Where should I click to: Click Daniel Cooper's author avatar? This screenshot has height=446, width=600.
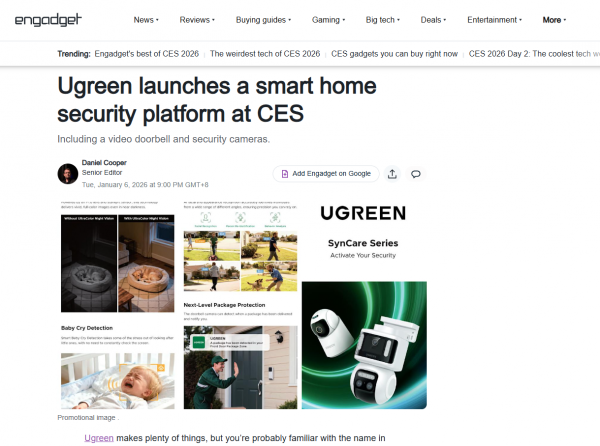pyautogui.click(x=68, y=174)
